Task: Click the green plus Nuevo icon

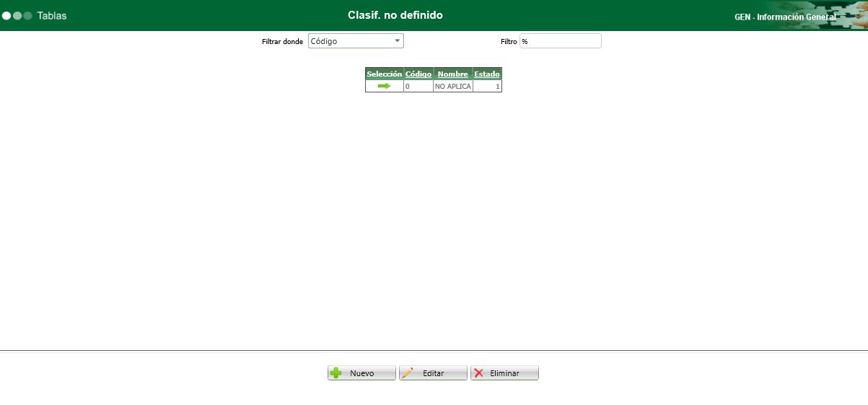Action: tap(336, 373)
